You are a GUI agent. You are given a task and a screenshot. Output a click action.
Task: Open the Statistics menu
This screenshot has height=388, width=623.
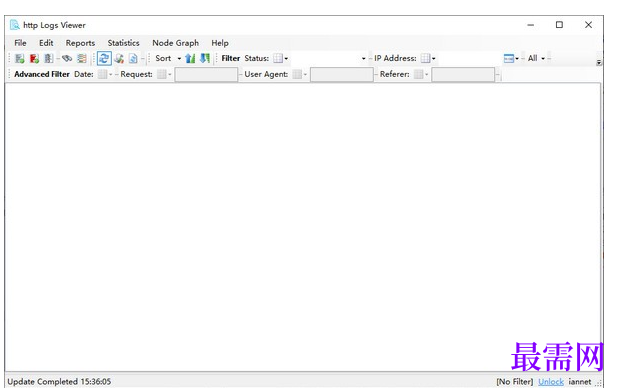[x=124, y=43]
